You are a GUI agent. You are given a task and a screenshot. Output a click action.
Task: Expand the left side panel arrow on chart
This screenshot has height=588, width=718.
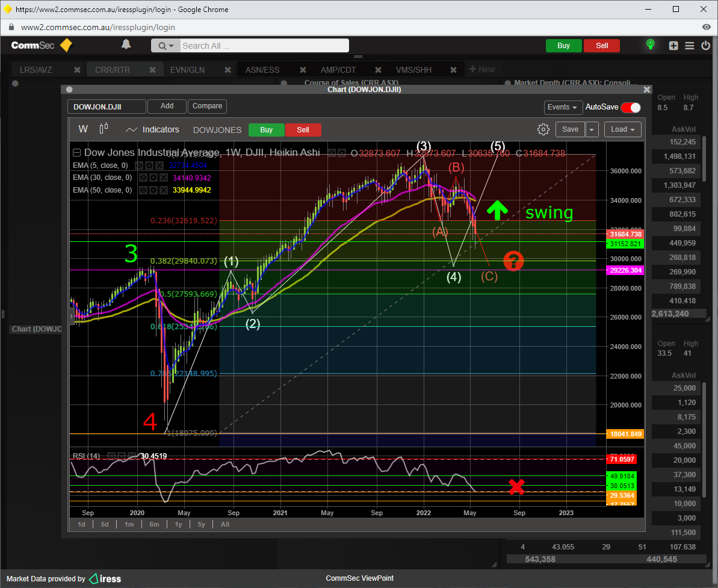tap(72, 317)
